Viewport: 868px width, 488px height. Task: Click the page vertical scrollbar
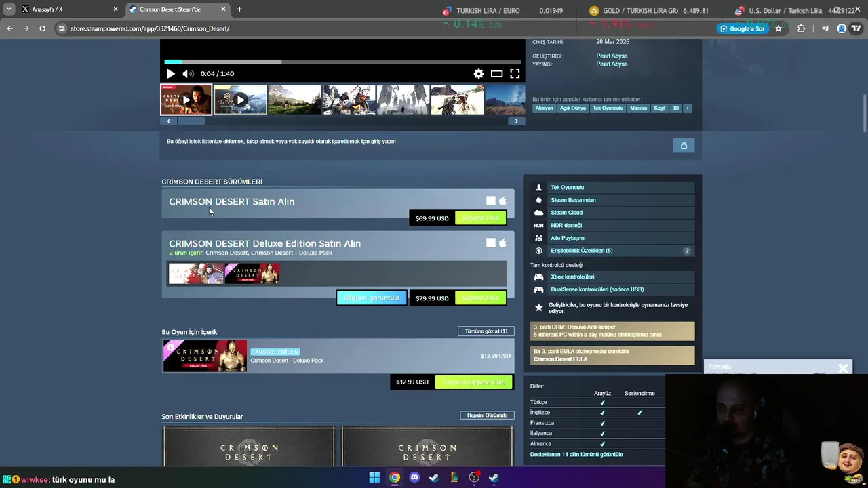coord(865,114)
